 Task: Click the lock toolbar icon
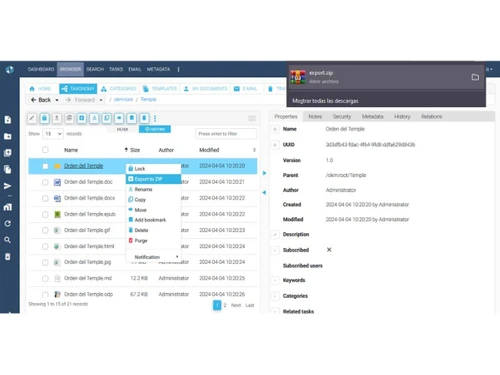click(x=44, y=118)
